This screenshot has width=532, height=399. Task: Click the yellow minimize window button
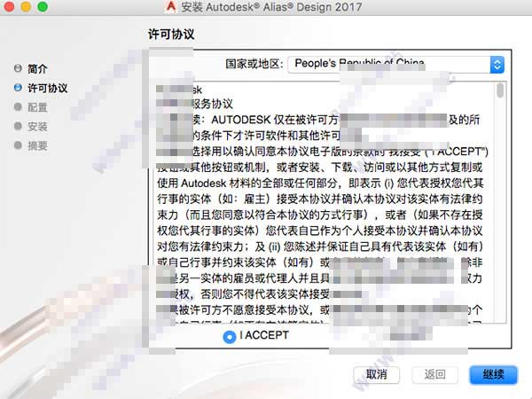click(x=26, y=6)
